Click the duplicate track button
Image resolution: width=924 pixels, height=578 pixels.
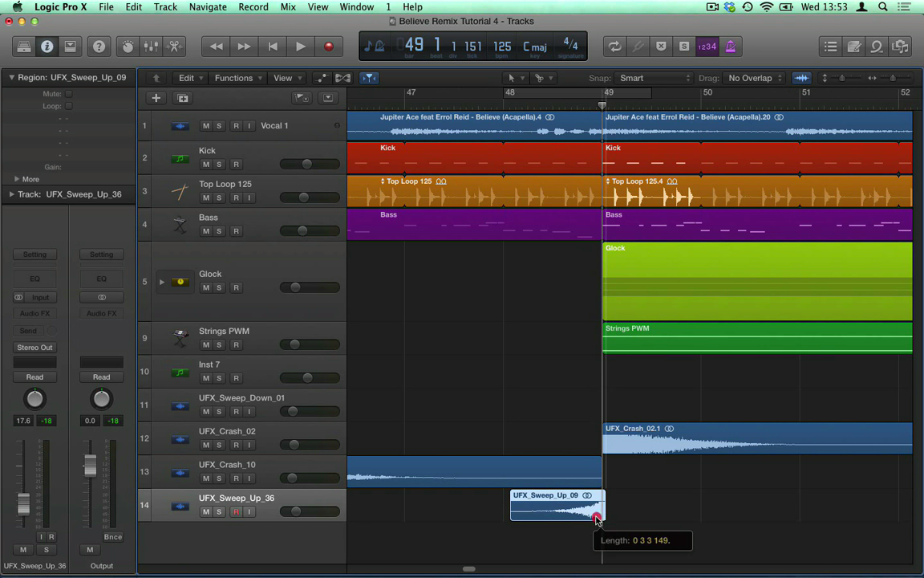pyautogui.click(x=183, y=98)
